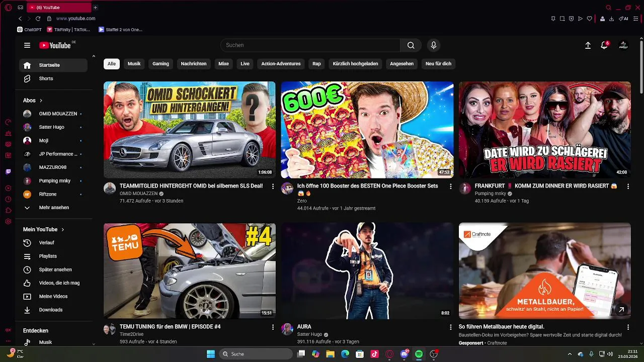The width and height of the screenshot is (644, 362).
Task: Open the 600€ One Piece thumbnail
Action: pyautogui.click(x=367, y=130)
